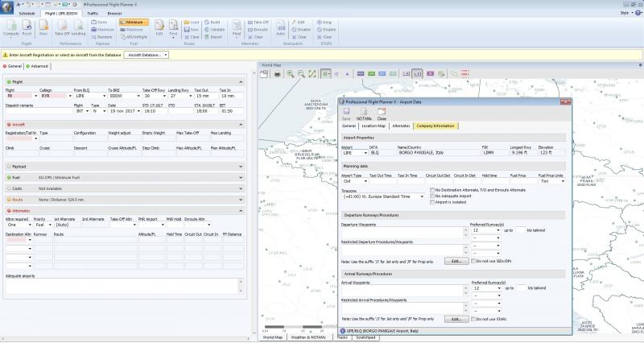Click Load route in ribbon
The height and width of the screenshot is (343, 644).
(192, 23)
